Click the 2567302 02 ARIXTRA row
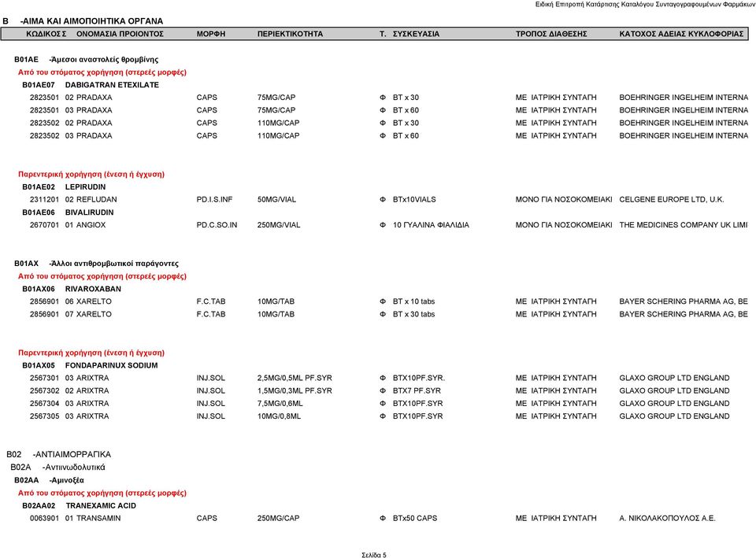The height and width of the screenshot is (558, 756). click(x=380, y=391)
